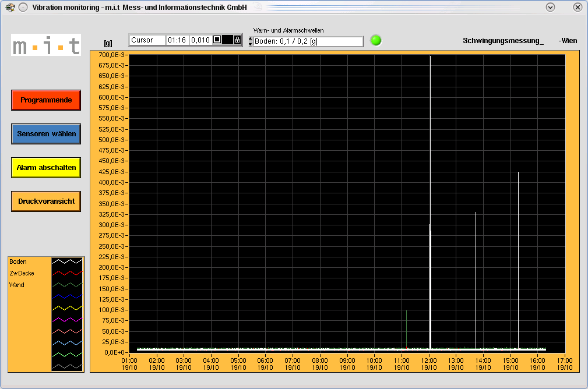Click the Programmende button
The image size is (588, 389).
pos(46,100)
